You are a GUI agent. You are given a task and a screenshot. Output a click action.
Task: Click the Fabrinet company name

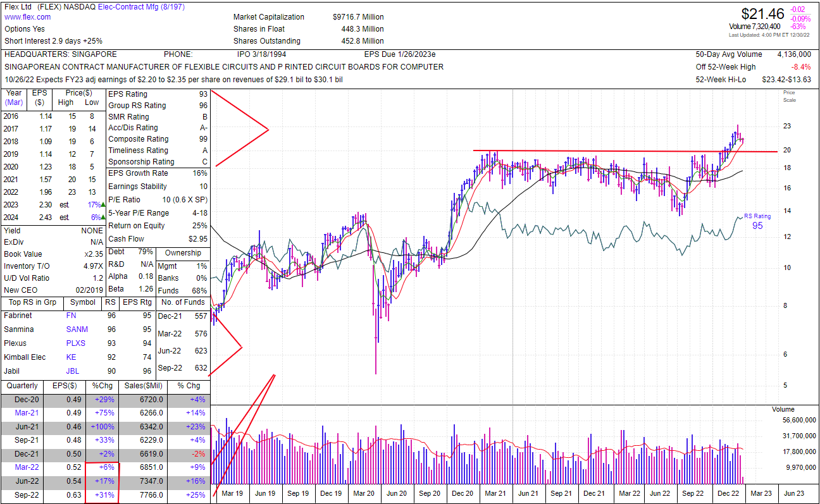pyautogui.click(x=18, y=316)
